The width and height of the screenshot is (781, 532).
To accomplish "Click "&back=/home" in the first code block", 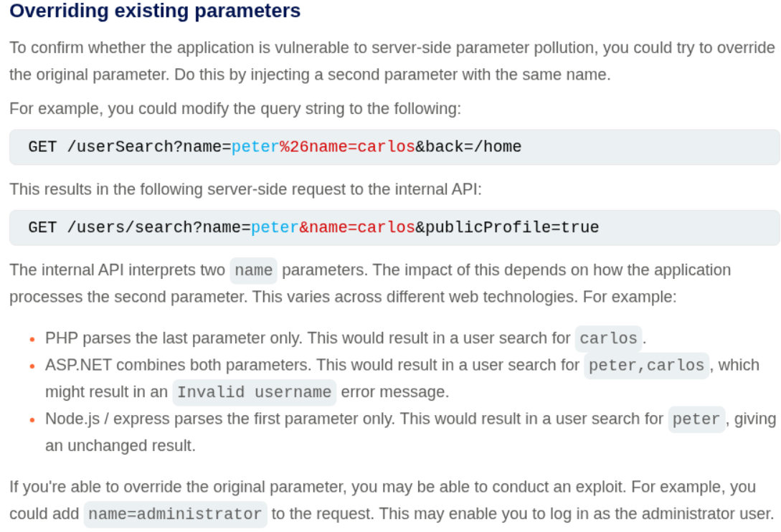I will pyautogui.click(x=468, y=147).
